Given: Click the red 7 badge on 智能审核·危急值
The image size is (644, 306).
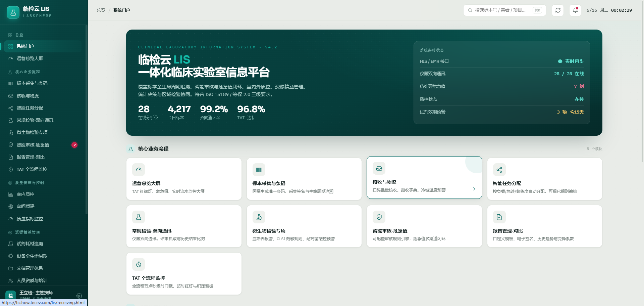Looking at the screenshot, I should coord(74,145).
